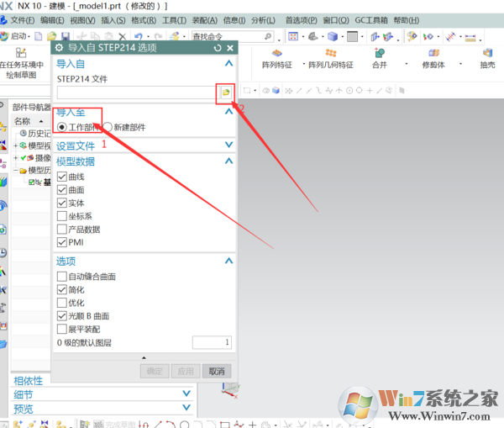Image resolution: width=504 pixels, height=428 pixels.
Task: Click the STEP214 文件 path field
Action: (x=136, y=92)
